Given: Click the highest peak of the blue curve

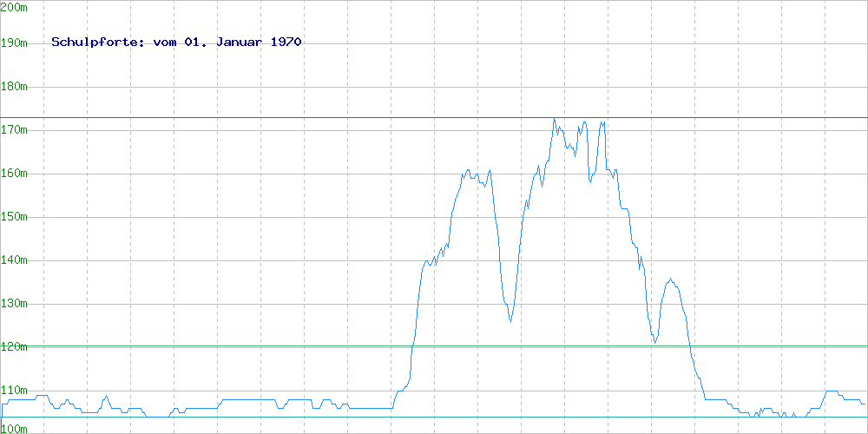Looking at the screenshot, I should (554, 120).
